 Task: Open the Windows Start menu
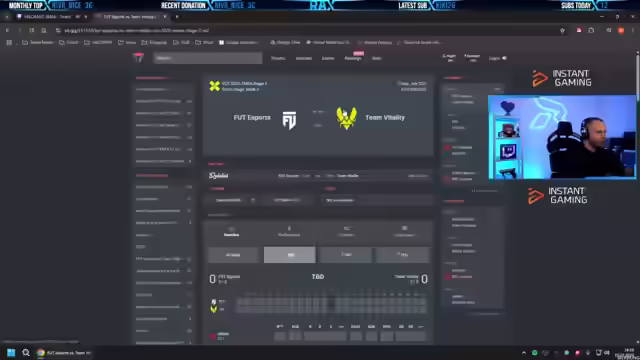pos(11,353)
